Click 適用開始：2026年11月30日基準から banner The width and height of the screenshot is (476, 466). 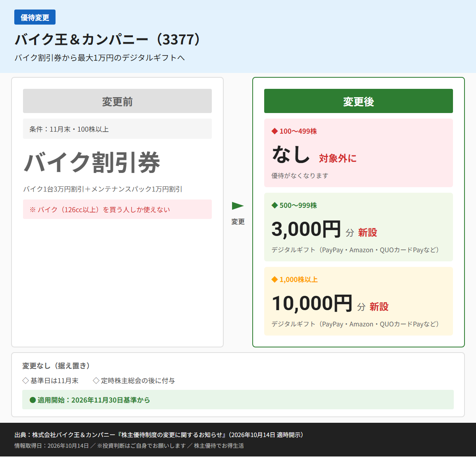tap(238, 400)
